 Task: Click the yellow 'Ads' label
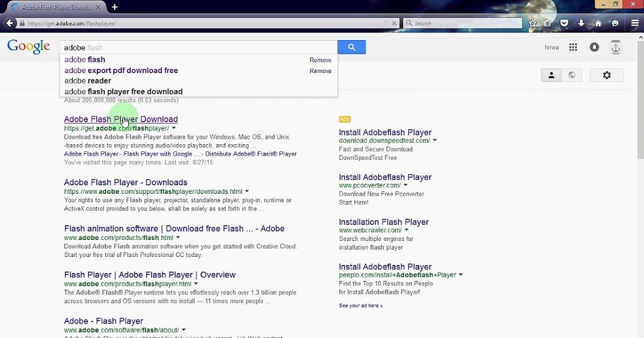click(x=345, y=119)
